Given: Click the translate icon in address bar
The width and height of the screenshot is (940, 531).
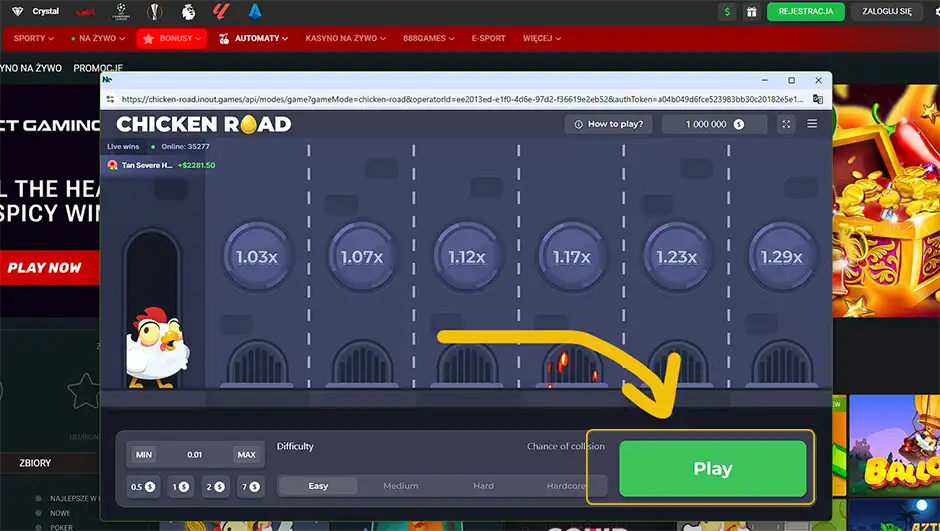Looking at the screenshot, I should [x=818, y=99].
